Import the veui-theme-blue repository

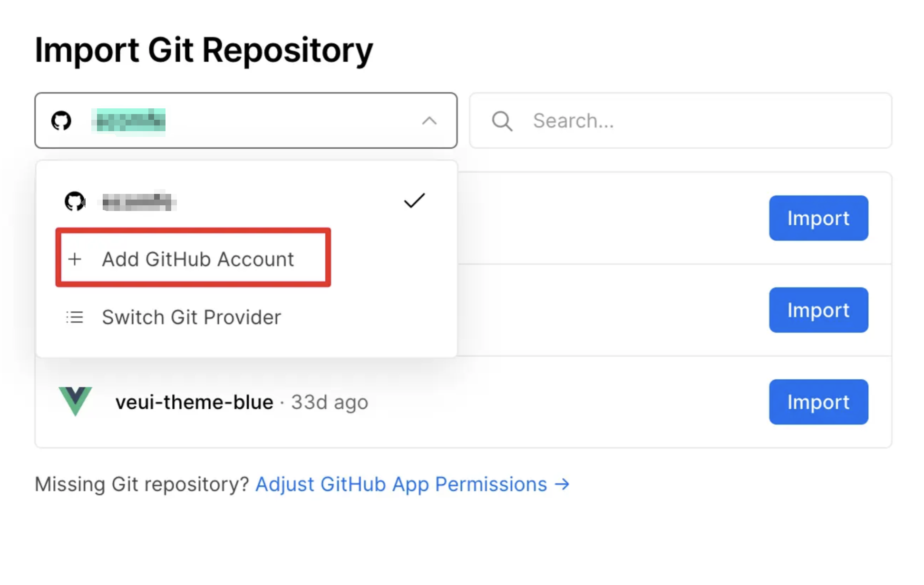818,402
